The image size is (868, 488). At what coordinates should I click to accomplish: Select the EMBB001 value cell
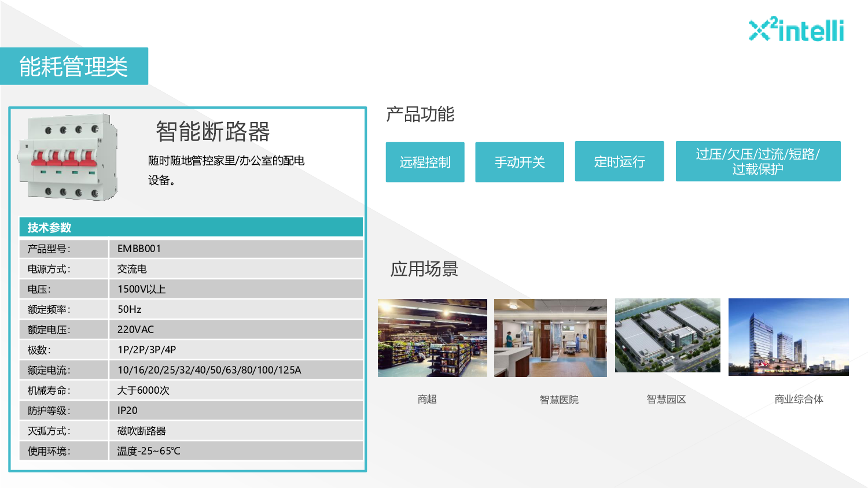pos(236,249)
